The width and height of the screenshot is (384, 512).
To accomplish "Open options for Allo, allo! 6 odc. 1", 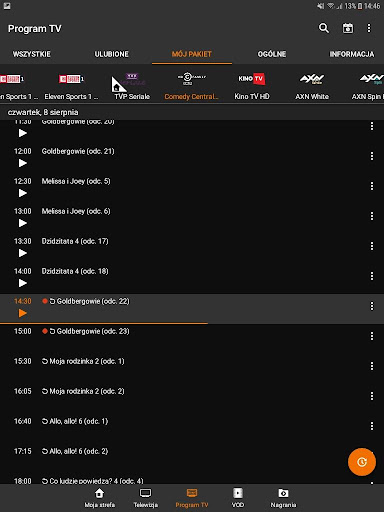I will click(372, 426).
